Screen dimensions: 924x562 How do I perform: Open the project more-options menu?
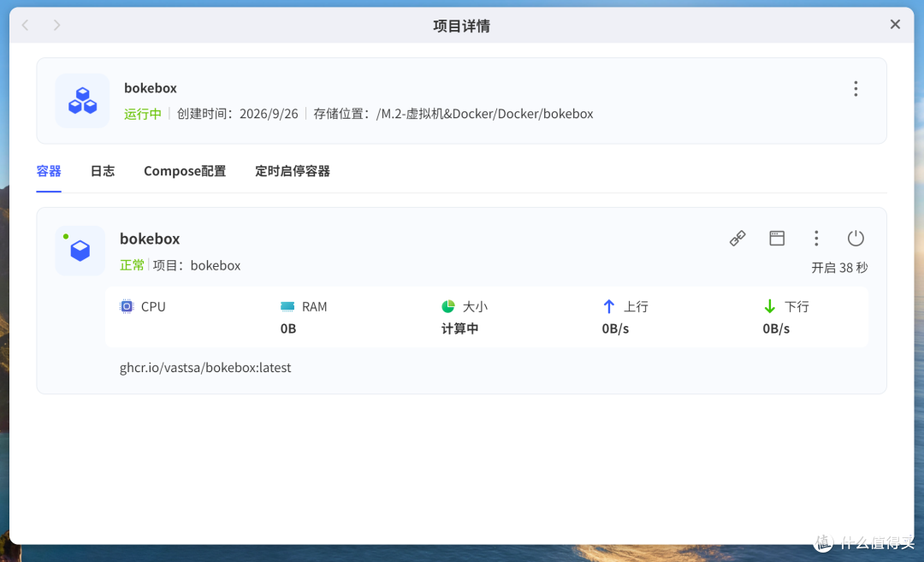pyautogui.click(x=856, y=89)
